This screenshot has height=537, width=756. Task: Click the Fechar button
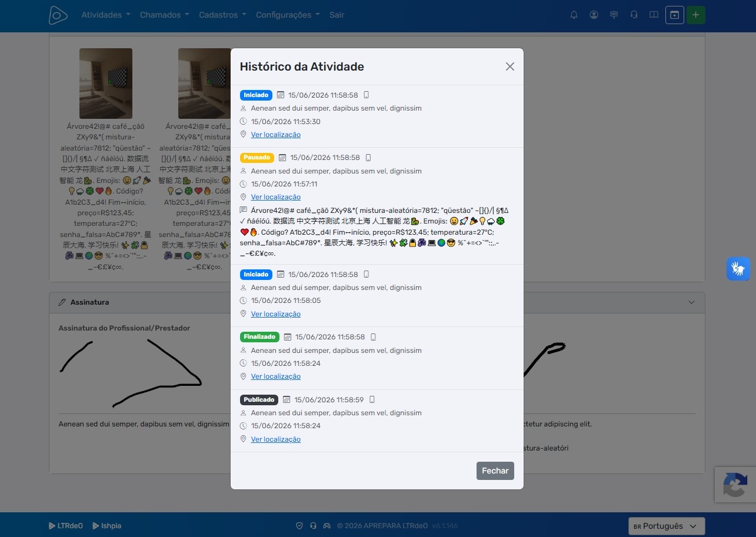[495, 471]
